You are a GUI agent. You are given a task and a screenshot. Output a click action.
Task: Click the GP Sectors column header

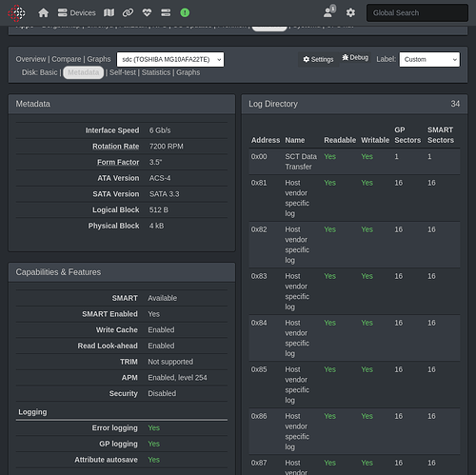click(407, 135)
